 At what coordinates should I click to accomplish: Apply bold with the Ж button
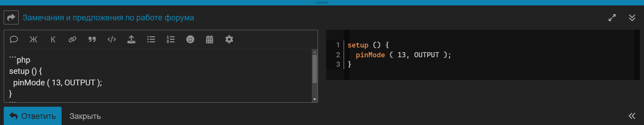(x=33, y=39)
